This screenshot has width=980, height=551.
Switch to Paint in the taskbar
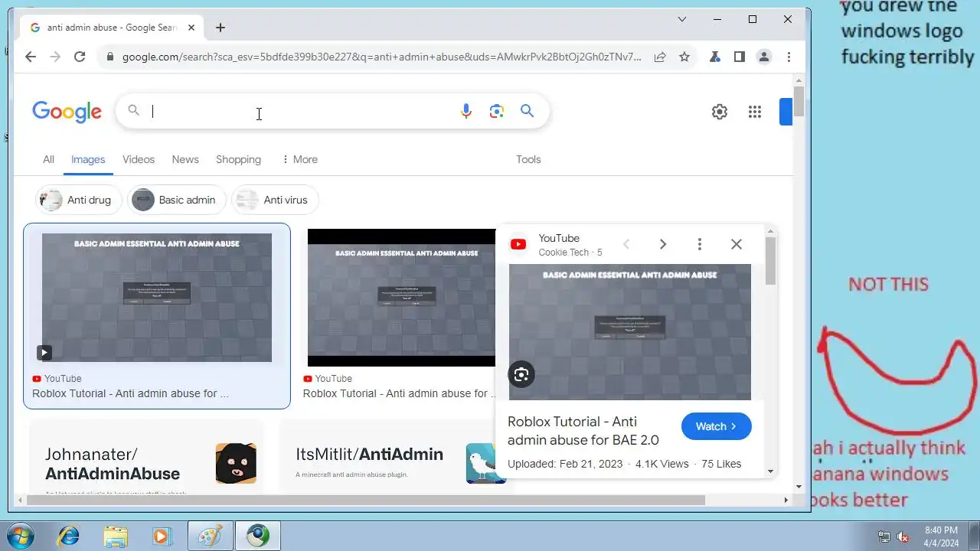(210, 536)
